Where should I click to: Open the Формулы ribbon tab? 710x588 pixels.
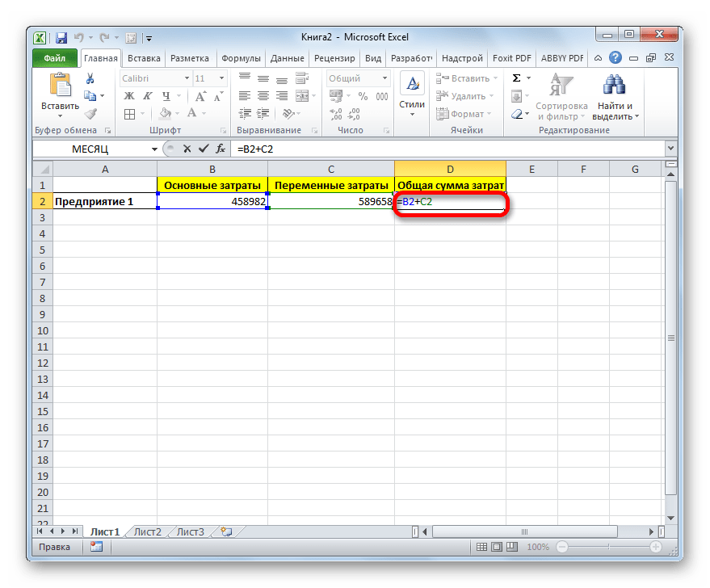pos(240,59)
